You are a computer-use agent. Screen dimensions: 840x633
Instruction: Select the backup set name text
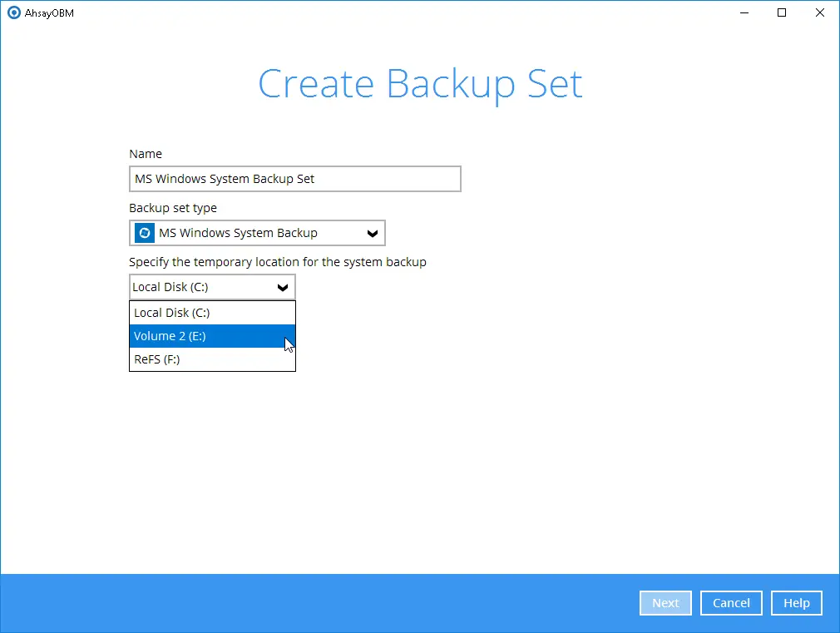294,179
